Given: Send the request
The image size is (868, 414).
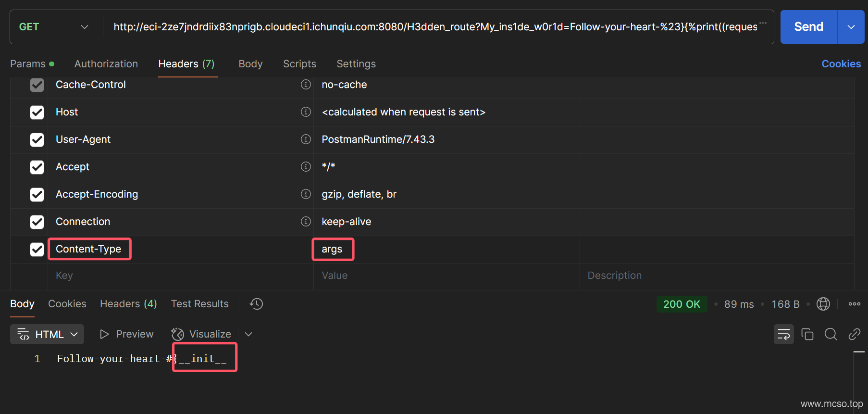Looking at the screenshot, I should click(x=809, y=27).
